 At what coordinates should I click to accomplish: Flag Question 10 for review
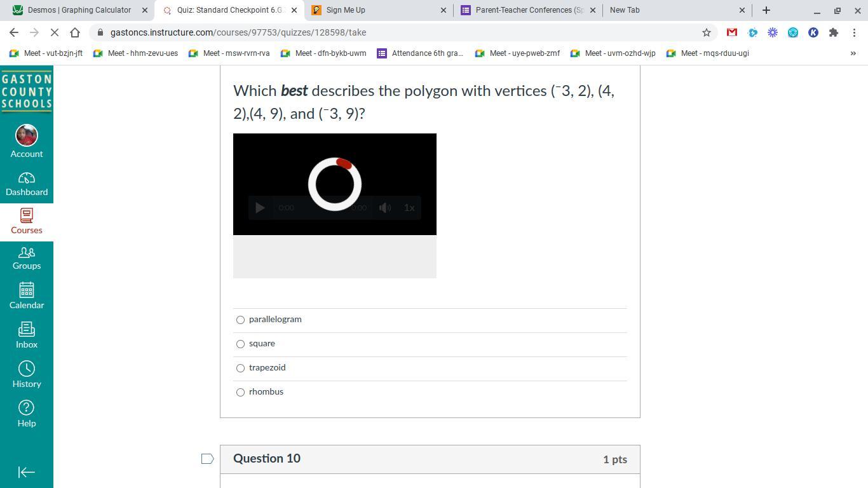[x=207, y=459]
